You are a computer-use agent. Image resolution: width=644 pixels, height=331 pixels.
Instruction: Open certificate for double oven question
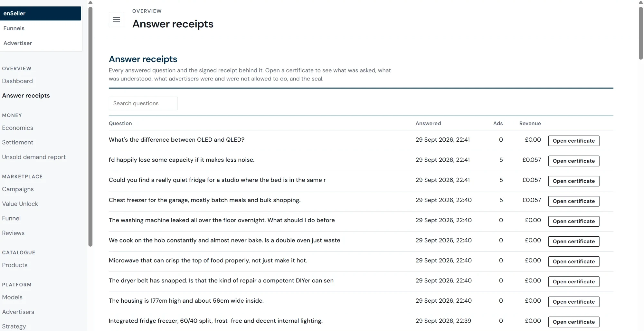pos(574,241)
